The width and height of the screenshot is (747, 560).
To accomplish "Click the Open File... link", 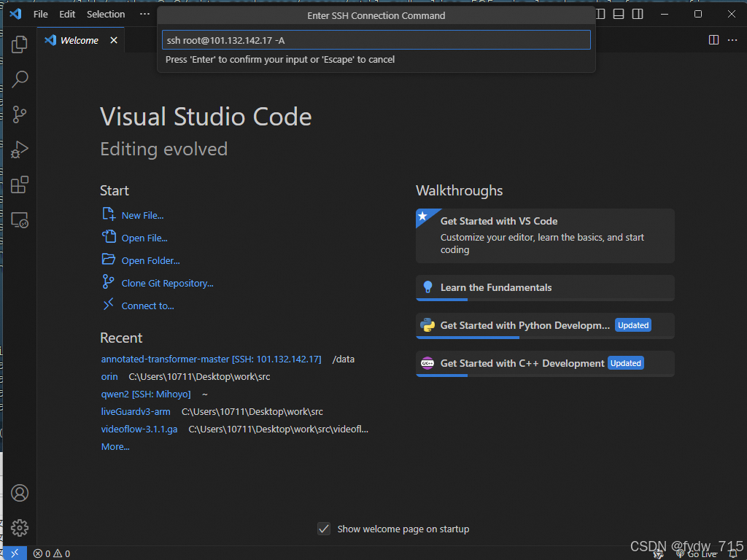I will click(x=144, y=238).
